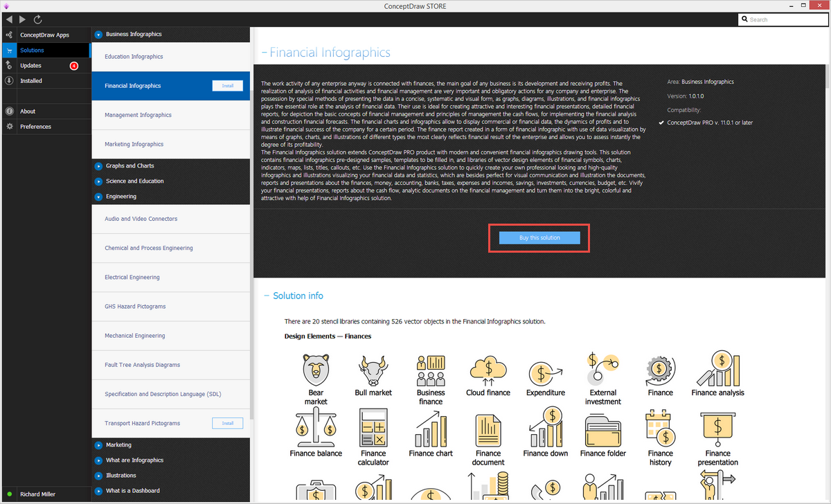
Task: Open ConceptDraw Apps in sidebar
Action: [x=45, y=35]
